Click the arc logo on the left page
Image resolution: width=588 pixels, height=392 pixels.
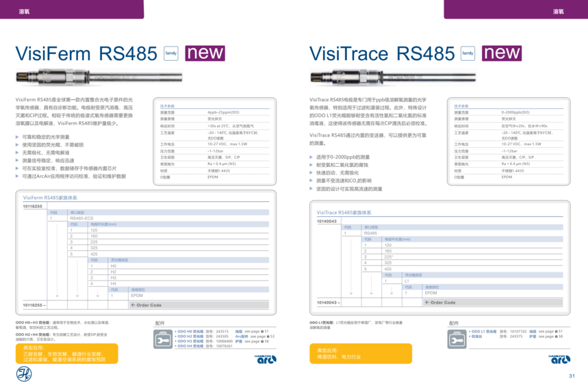266,359
